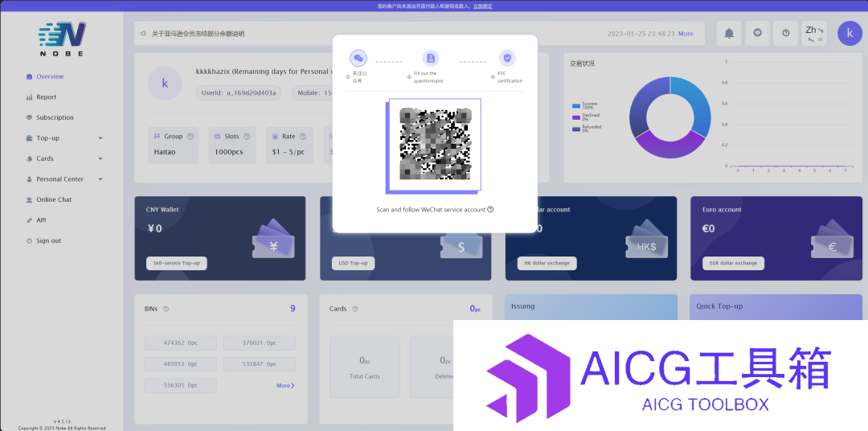Click the BINs count 9
This screenshot has height=431, width=868.
pos(293,309)
